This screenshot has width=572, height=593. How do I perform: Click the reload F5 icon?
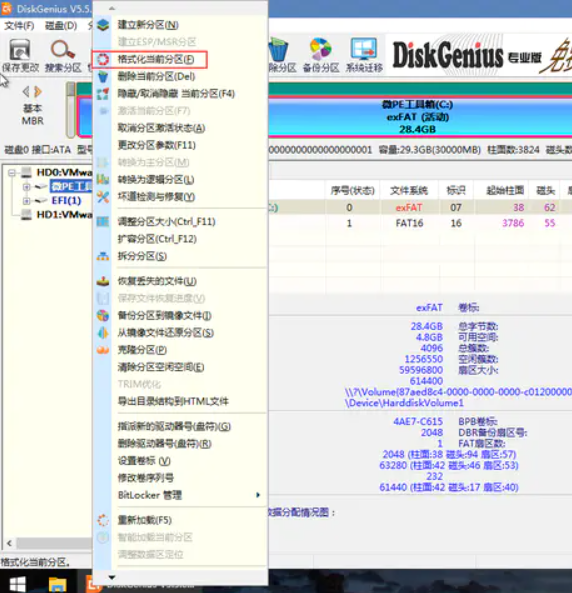pyautogui.click(x=103, y=520)
